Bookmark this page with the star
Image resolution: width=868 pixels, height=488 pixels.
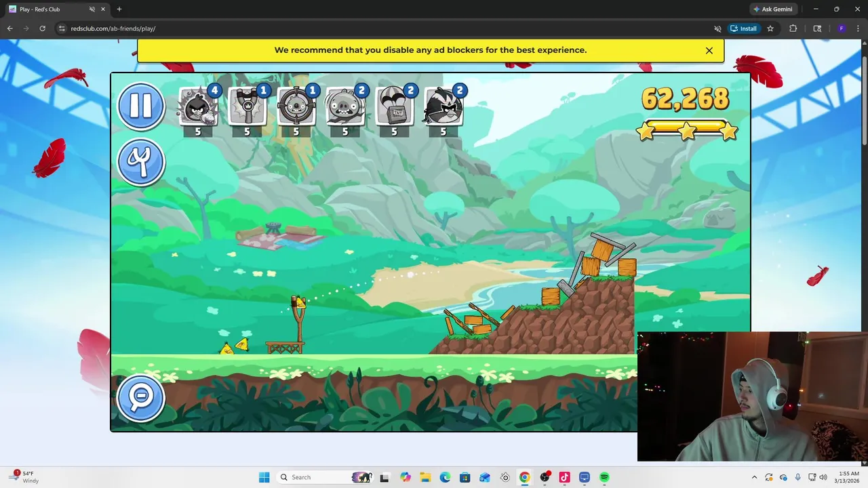[x=770, y=28]
